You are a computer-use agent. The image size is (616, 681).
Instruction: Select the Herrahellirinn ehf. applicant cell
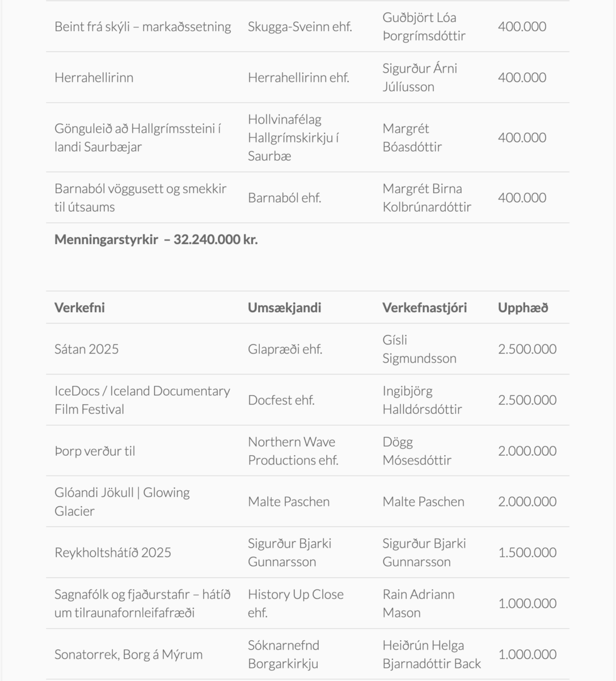[x=298, y=78]
